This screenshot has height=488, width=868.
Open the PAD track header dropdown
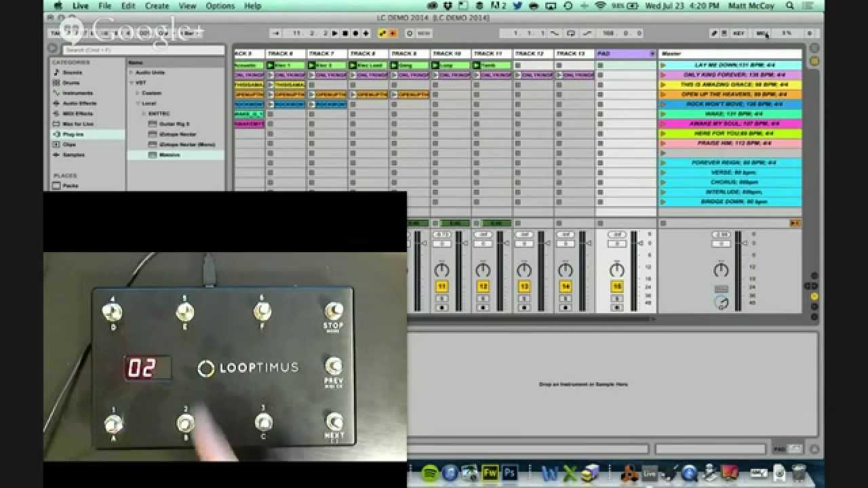[652, 54]
